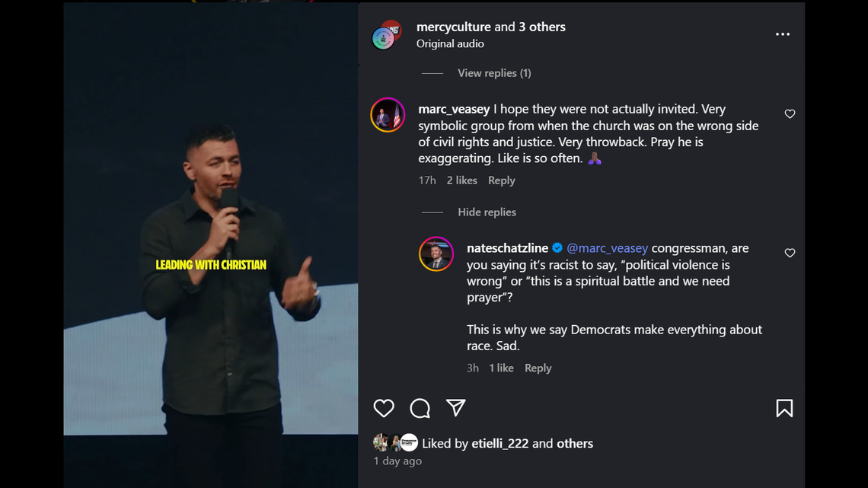Open the @marc_veasey mention link
The height and width of the screenshot is (488, 868).
coord(607,247)
